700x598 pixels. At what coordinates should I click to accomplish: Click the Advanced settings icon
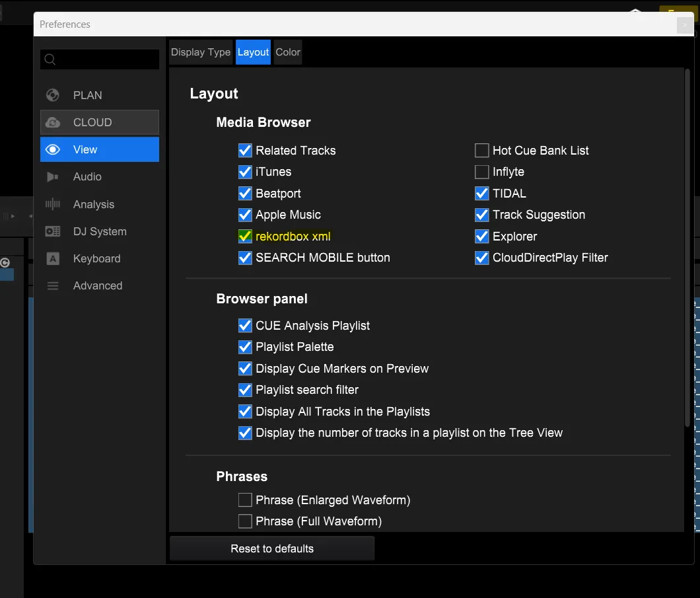click(53, 285)
